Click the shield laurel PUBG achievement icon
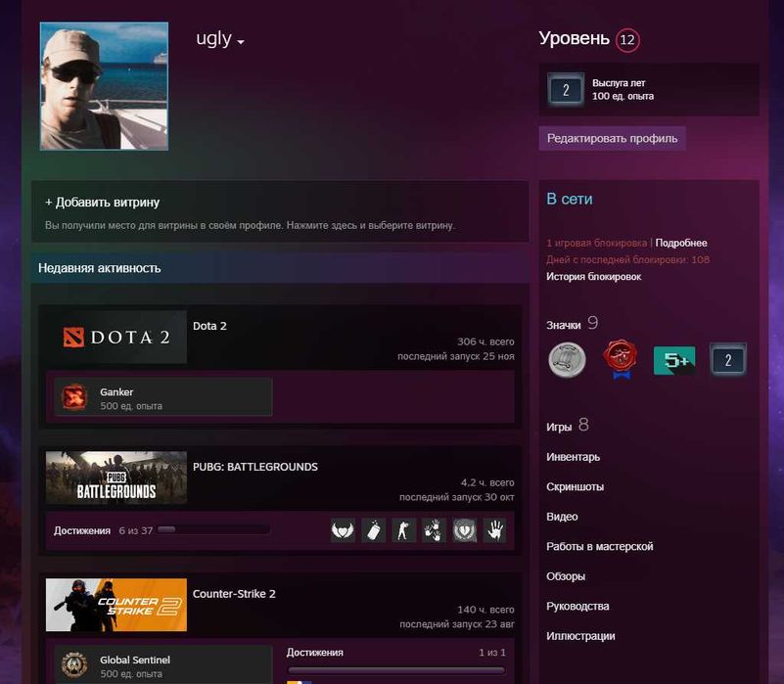This screenshot has height=684, width=784. (x=465, y=530)
